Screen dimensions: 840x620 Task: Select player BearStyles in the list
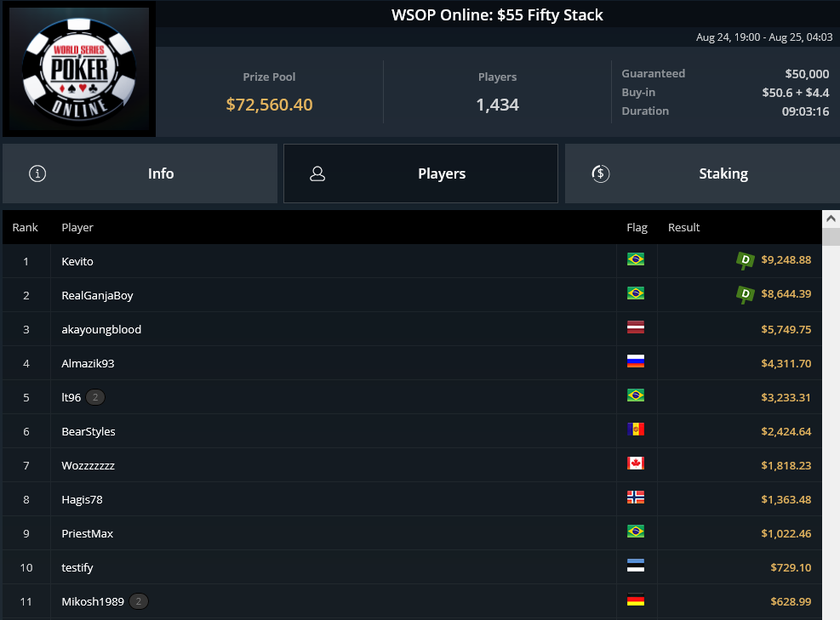click(x=412, y=431)
